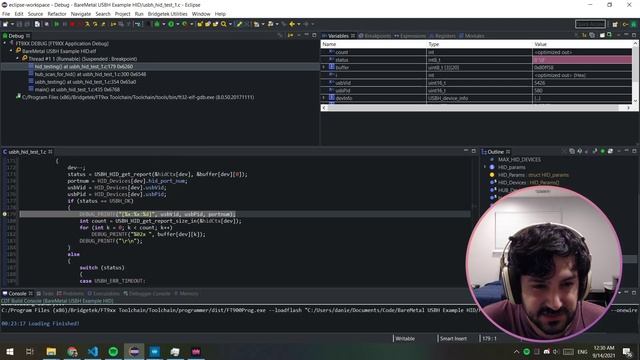
Task: Click the Open Perspective icon
Action: tap(615, 24)
